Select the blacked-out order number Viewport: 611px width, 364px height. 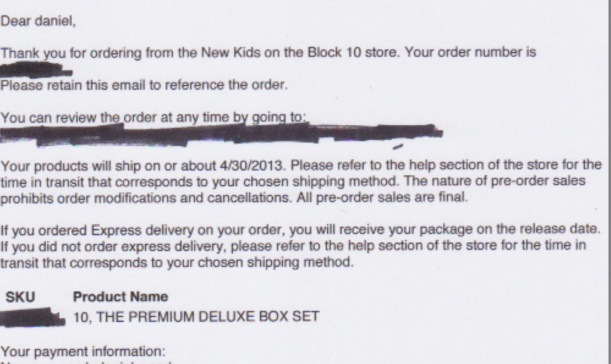point(36,70)
